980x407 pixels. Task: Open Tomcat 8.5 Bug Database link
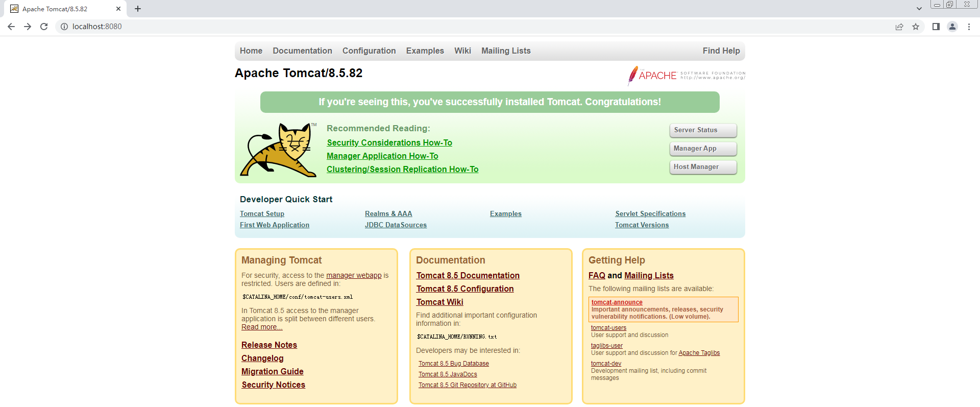point(454,364)
